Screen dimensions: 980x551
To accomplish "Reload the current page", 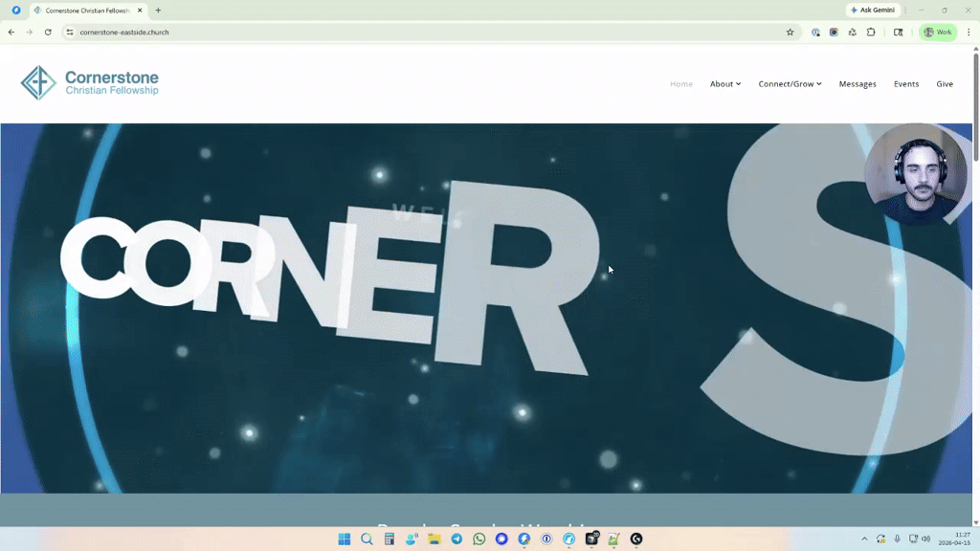I will pyautogui.click(x=48, y=32).
